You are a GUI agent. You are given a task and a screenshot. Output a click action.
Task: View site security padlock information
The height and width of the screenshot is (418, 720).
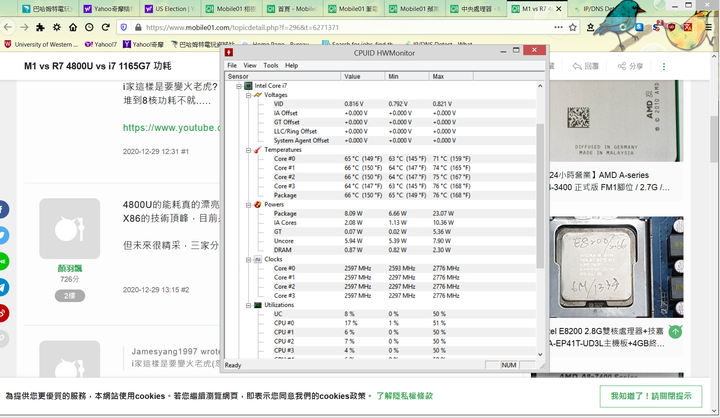pyautogui.click(x=138, y=28)
